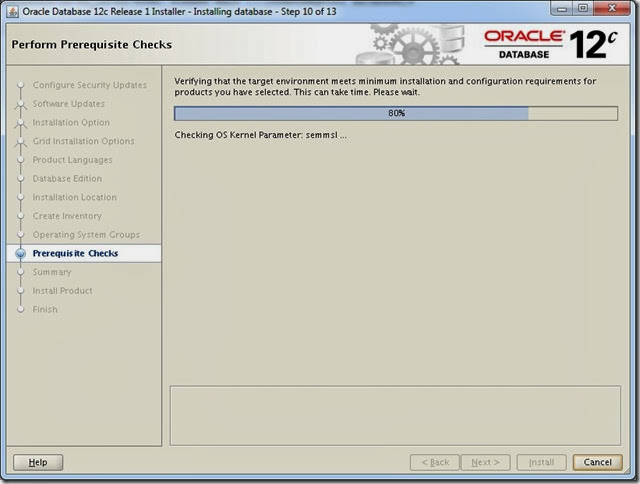Select Operating System Groups step
640x484 pixels.
[86, 235]
